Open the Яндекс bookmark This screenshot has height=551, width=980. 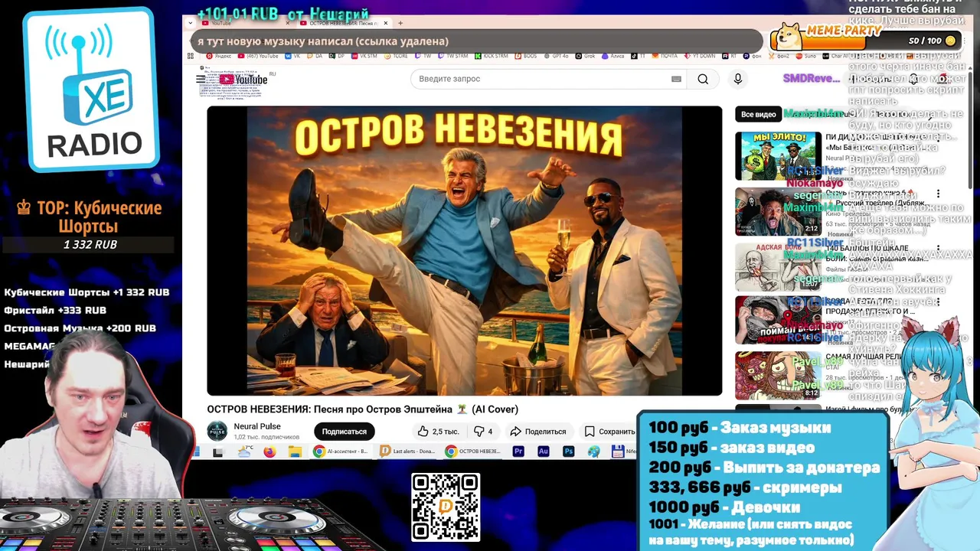point(218,56)
